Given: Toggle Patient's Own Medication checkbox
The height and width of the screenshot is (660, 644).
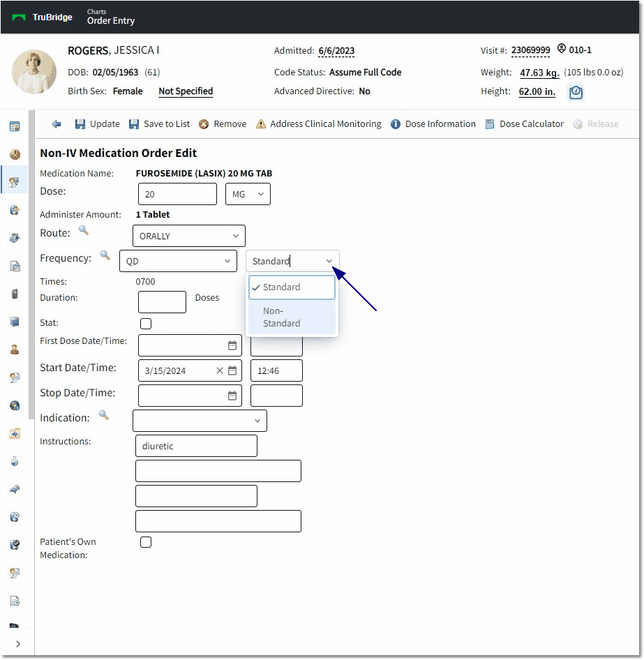Looking at the screenshot, I should click(146, 542).
